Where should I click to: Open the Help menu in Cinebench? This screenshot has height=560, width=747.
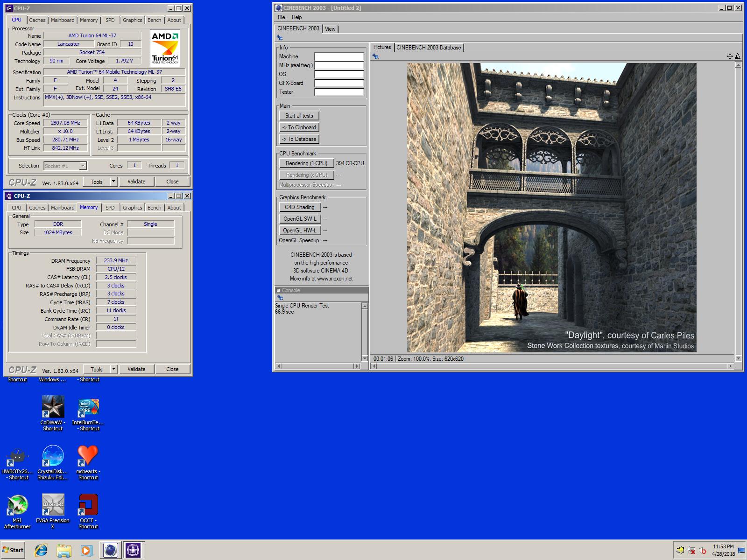pos(297,17)
